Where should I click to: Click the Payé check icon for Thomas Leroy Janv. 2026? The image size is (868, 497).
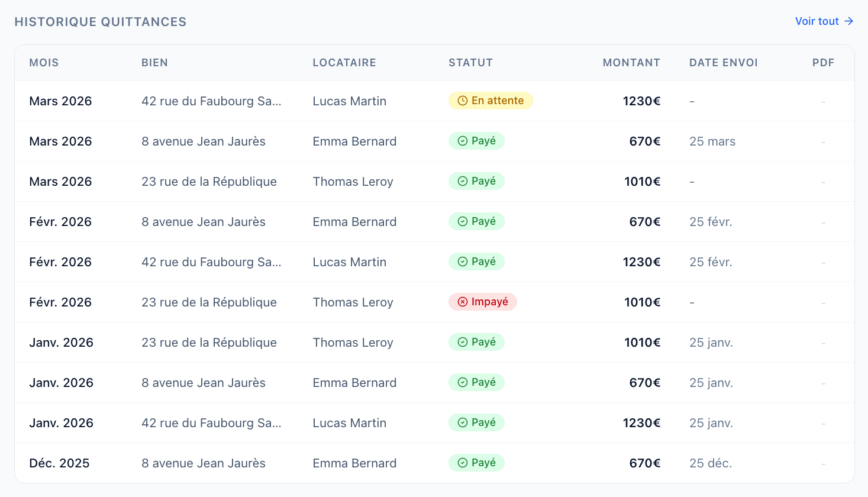tap(463, 342)
